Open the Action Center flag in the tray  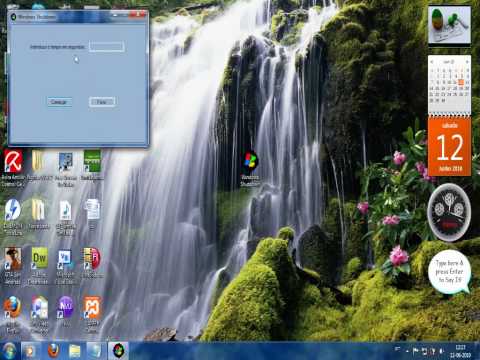pyautogui.click(x=416, y=351)
